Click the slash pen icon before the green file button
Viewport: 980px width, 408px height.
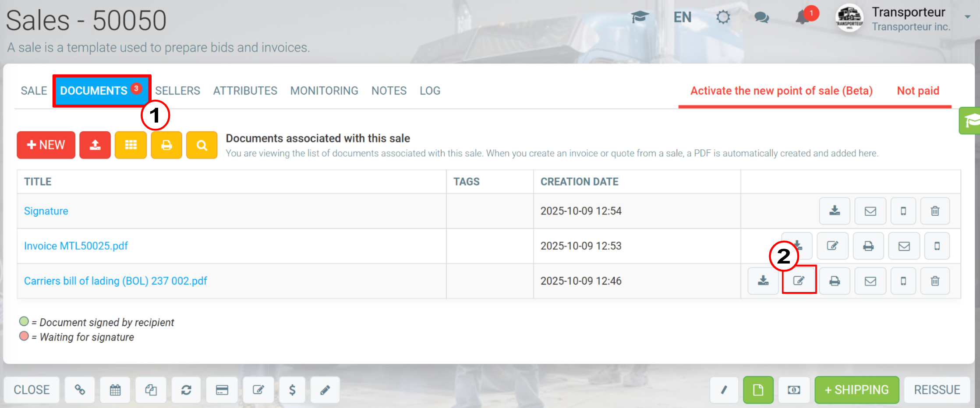tap(724, 390)
